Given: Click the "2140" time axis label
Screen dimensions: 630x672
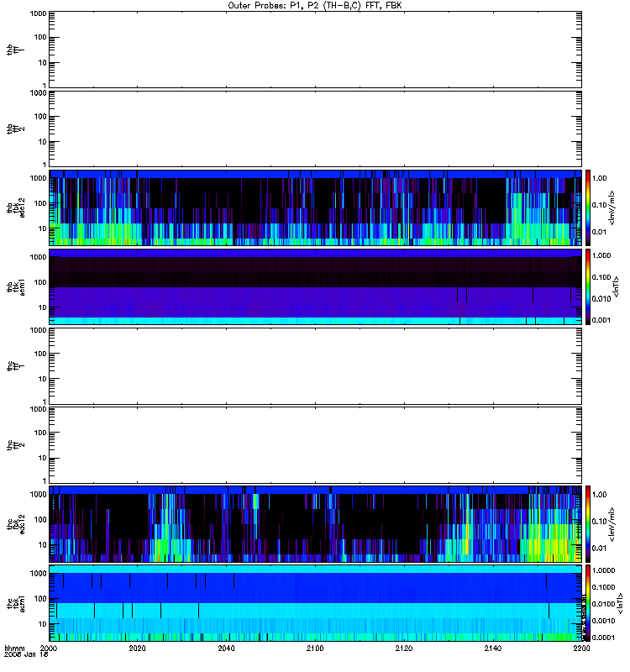Looking at the screenshot, I should (493, 648).
